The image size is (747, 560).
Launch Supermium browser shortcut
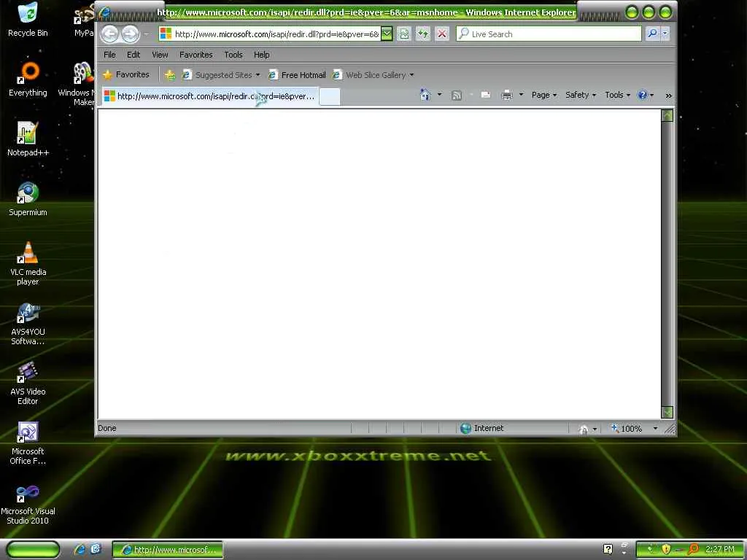tap(28, 198)
